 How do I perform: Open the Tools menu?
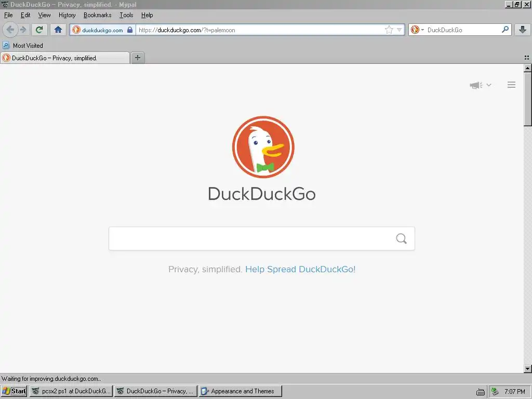(x=126, y=15)
